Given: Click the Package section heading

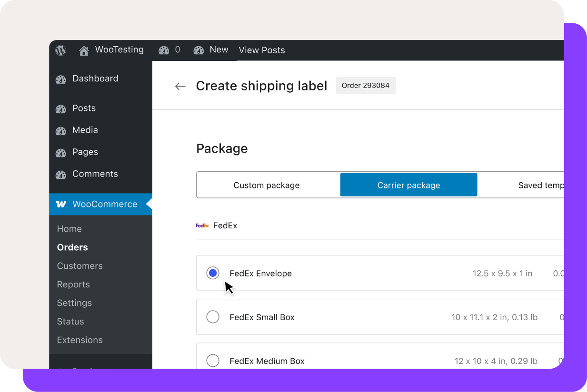Looking at the screenshot, I should (222, 149).
